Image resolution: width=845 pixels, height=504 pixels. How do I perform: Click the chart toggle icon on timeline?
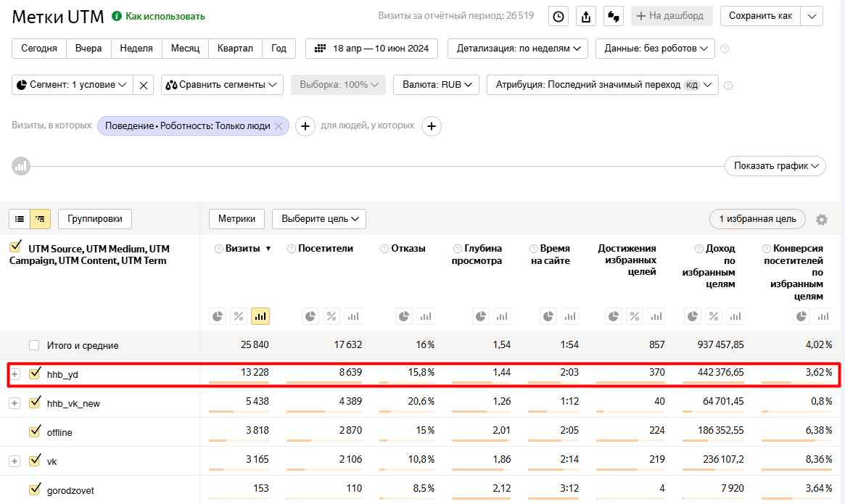(x=21, y=166)
